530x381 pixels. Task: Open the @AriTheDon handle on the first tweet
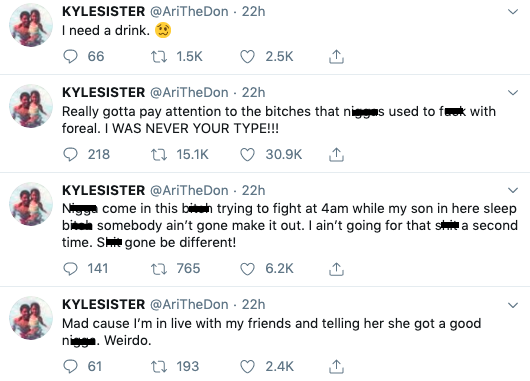[x=189, y=11]
